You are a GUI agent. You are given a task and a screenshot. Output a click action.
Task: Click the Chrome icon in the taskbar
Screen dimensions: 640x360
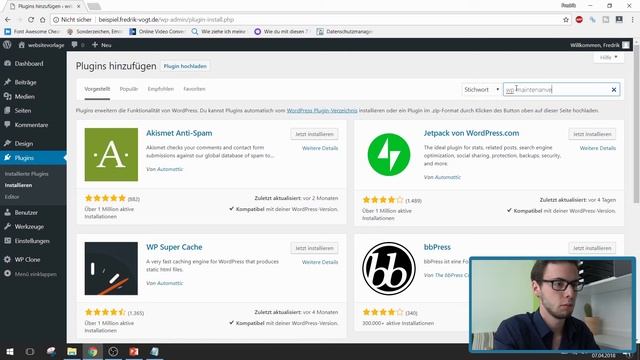(93, 351)
